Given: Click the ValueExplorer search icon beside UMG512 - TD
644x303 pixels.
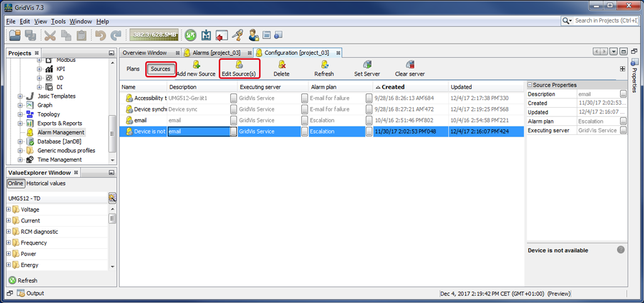Looking at the screenshot, I should point(112,198).
